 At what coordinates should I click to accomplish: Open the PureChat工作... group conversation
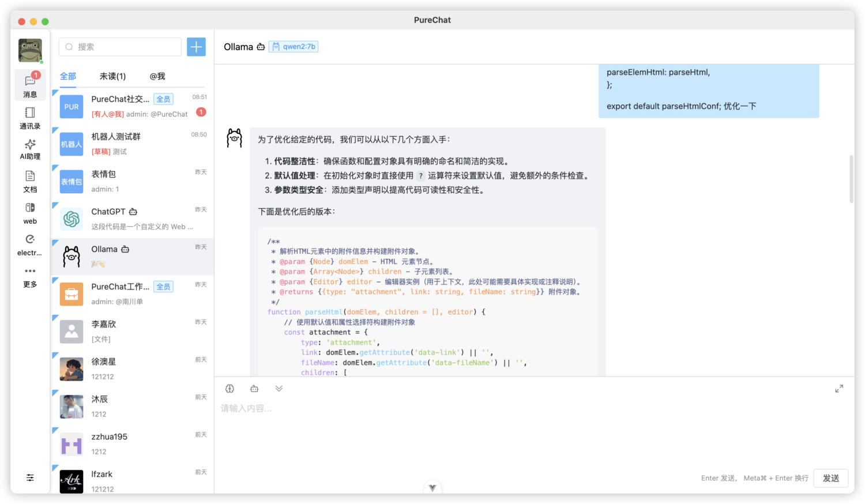[x=133, y=294]
